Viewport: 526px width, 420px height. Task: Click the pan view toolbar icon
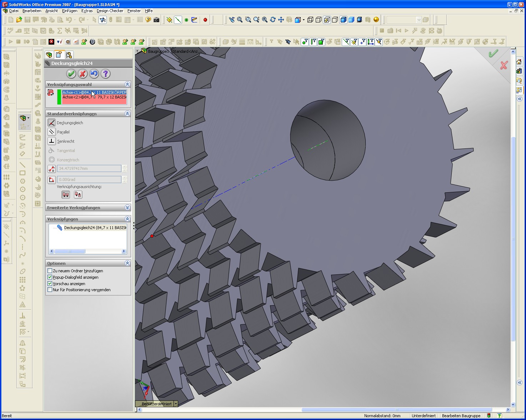click(x=281, y=20)
